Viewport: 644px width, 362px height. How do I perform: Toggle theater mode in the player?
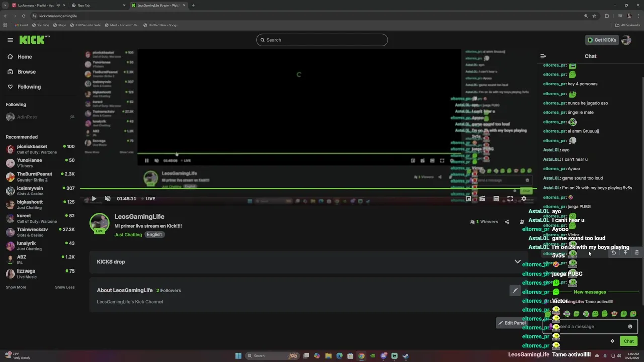click(496, 199)
